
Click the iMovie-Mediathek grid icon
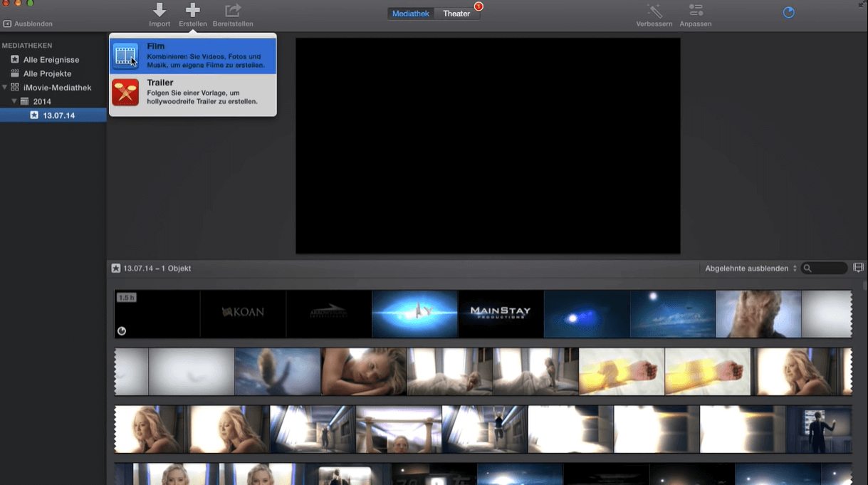15,88
